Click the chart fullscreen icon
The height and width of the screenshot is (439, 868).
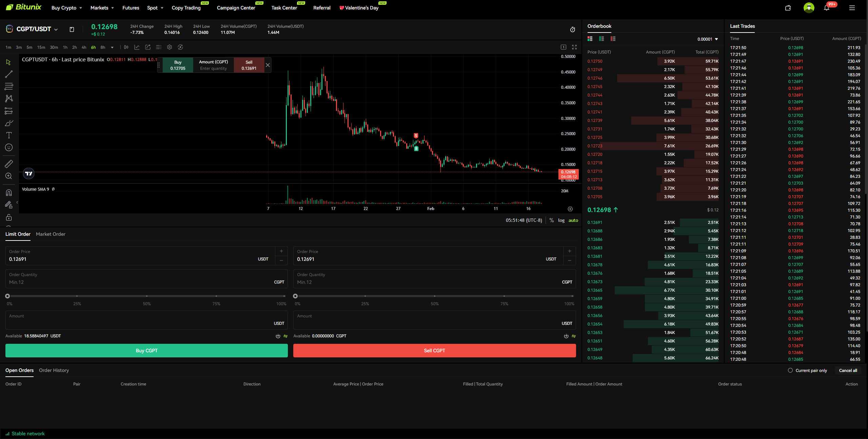[574, 47]
